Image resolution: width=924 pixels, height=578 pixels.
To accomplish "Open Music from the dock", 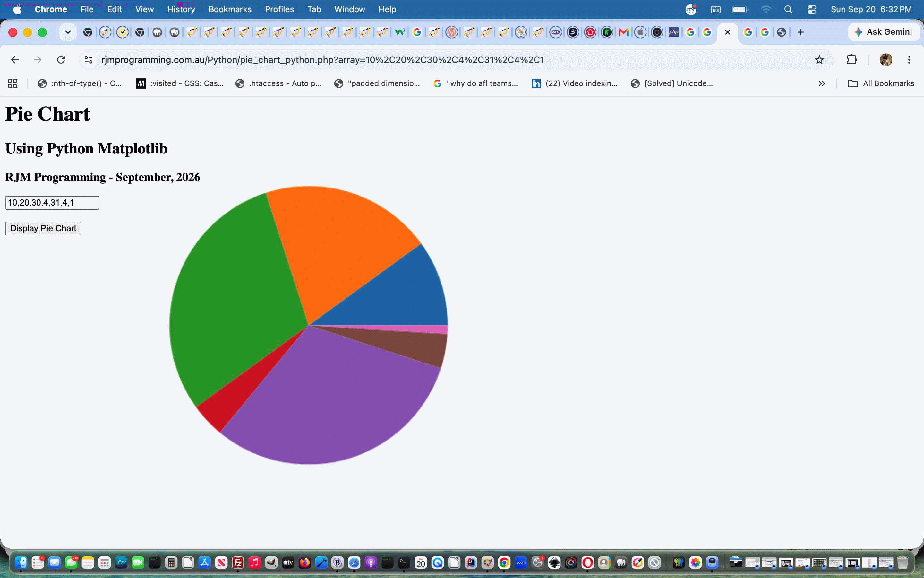I will point(255,563).
